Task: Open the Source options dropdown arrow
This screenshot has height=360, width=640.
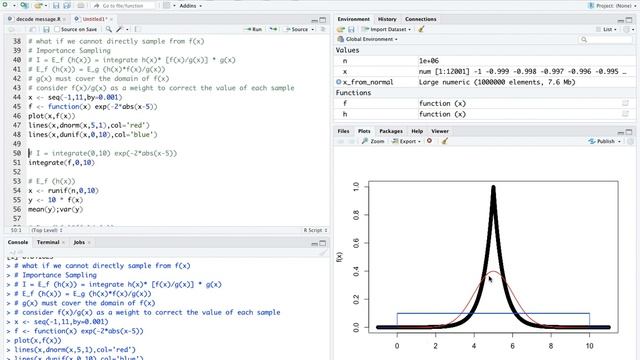Action: (x=313, y=29)
